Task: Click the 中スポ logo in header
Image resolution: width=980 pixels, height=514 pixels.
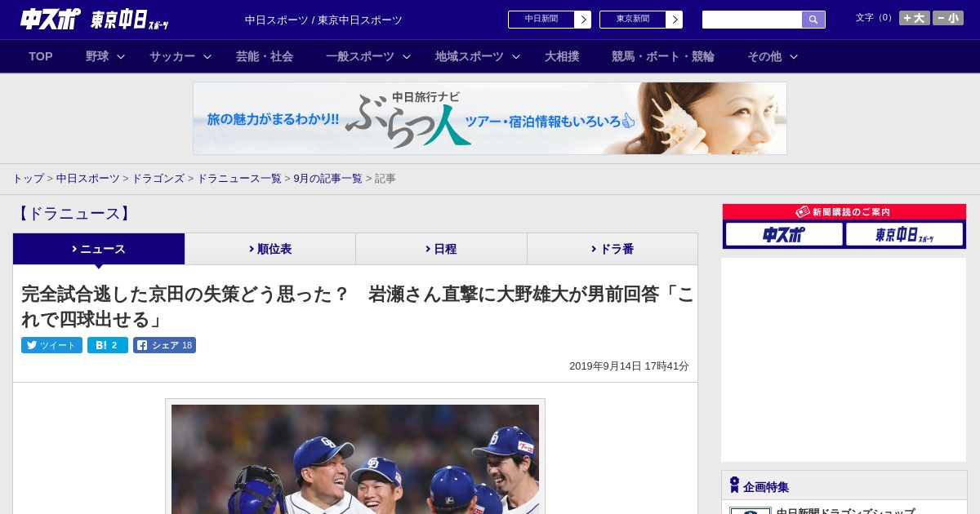Action: click(50, 19)
